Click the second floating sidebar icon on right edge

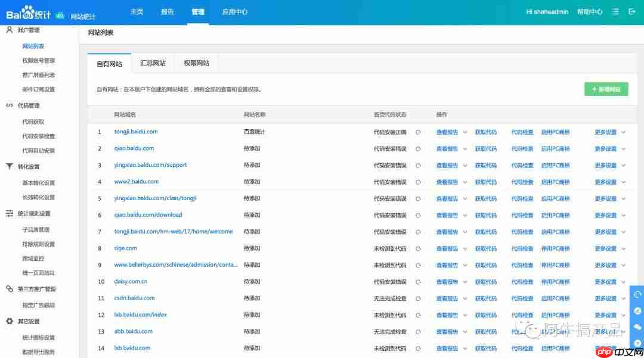point(637,311)
